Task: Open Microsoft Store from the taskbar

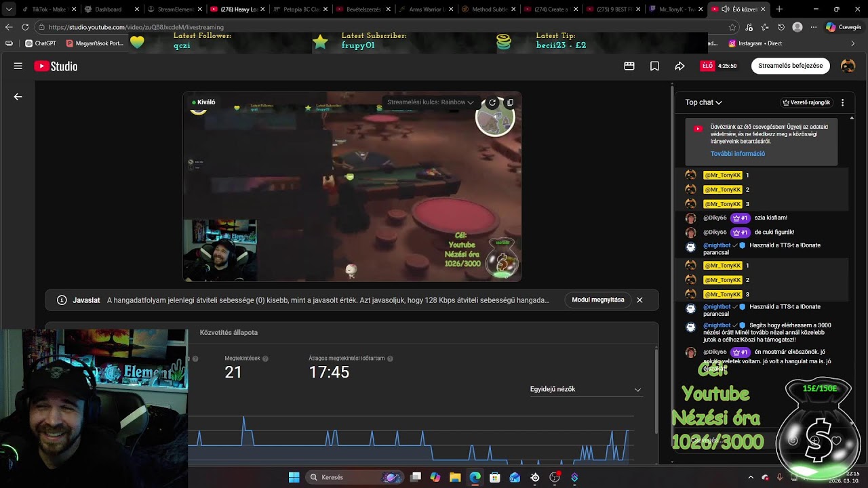Action: click(x=495, y=477)
